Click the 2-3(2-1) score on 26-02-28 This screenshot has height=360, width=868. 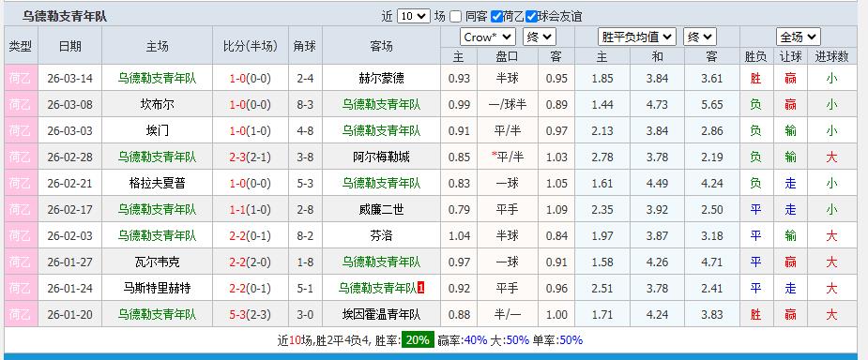click(251, 157)
